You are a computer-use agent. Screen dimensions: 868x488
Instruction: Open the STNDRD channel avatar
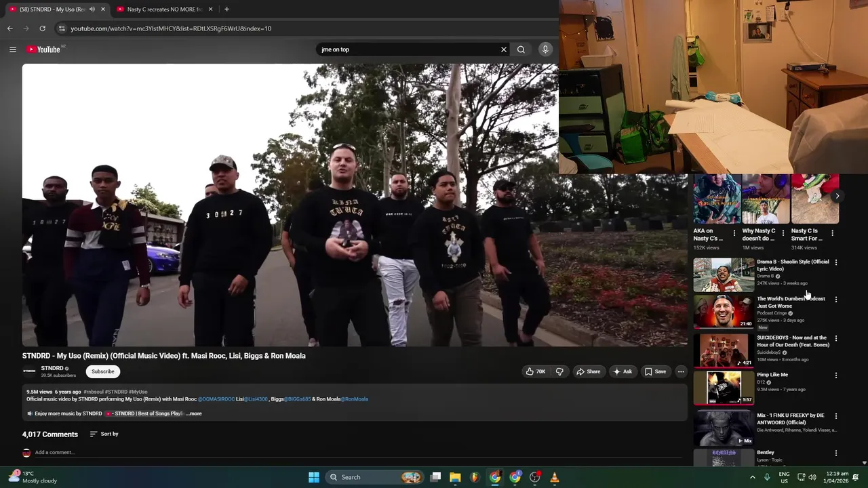pos(29,371)
